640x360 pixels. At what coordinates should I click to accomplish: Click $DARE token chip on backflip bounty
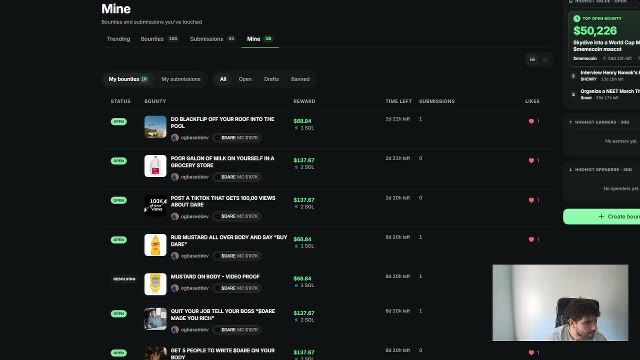(x=237, y=138)
